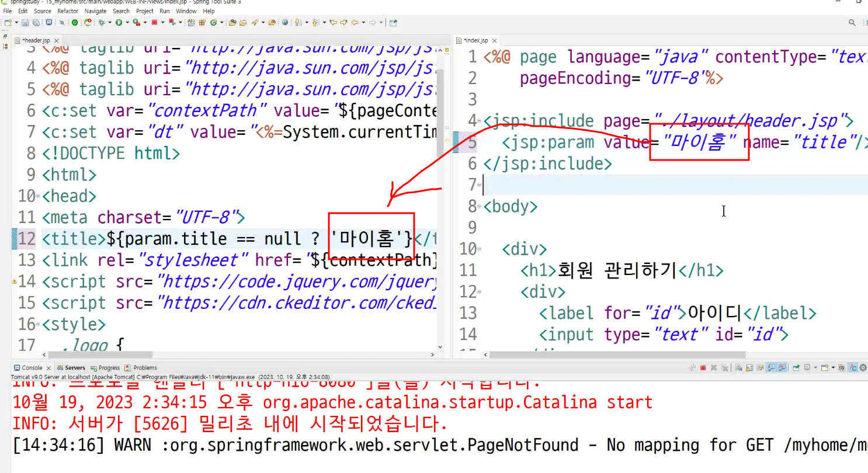The image size is (868, 473).
Task: Open the Navigate menu
Action: [96, 11]
